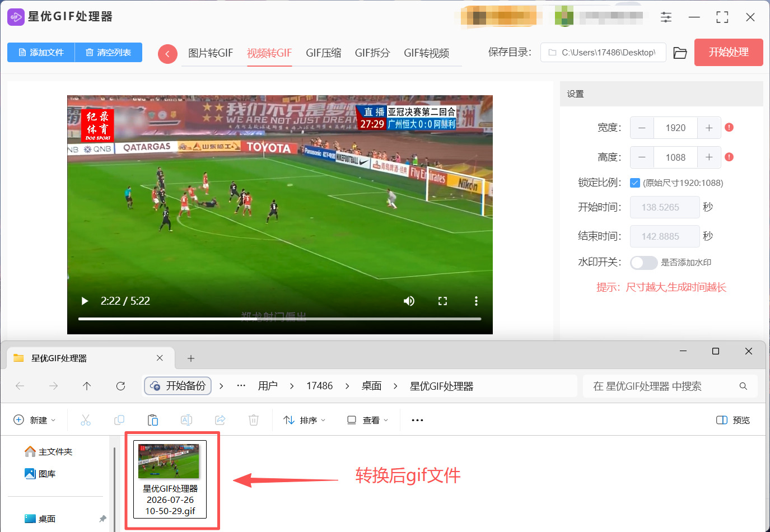This screenshot has width=770, height=532.
Task: Open the settings sliders icon in title bar
Action: coord(666,17)
